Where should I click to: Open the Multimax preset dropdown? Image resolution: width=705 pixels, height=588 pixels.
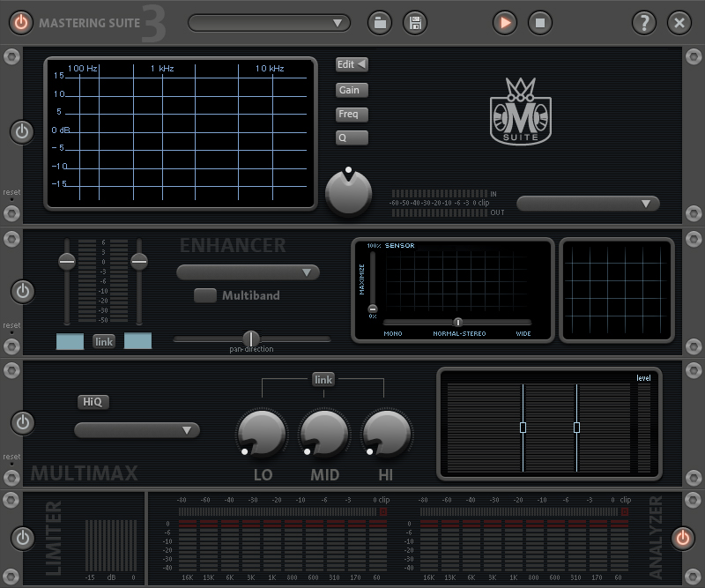(x=137, y=430)
